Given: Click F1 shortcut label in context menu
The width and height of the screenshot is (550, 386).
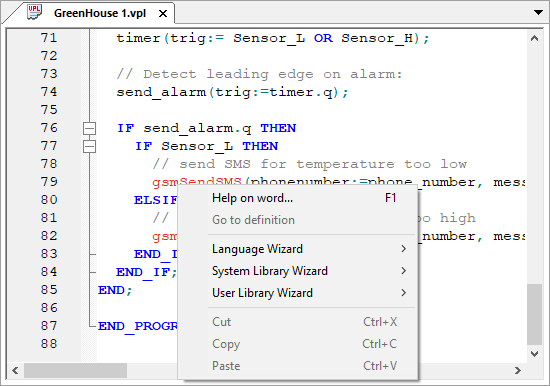Looking at the screenshot, I should [390, 198].
